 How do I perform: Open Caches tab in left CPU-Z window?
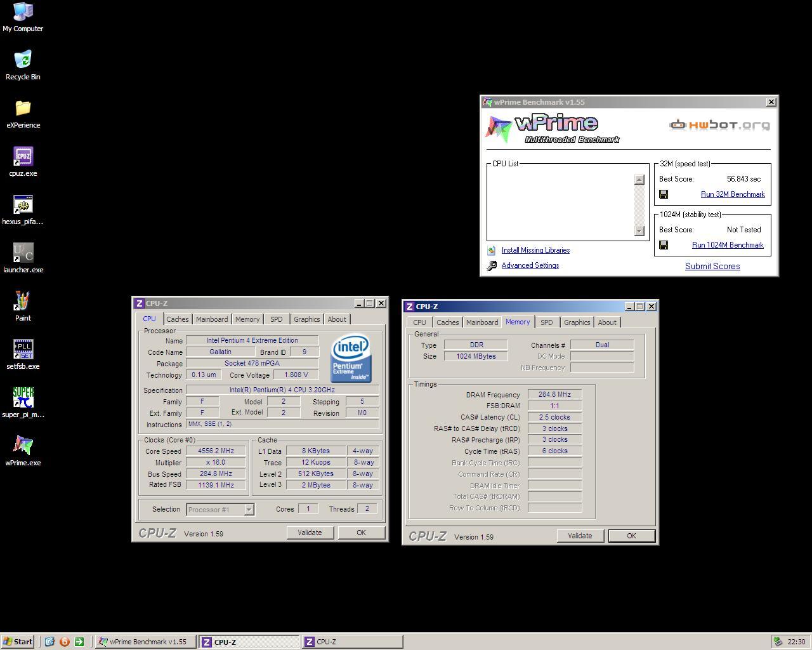click(178, 319)
